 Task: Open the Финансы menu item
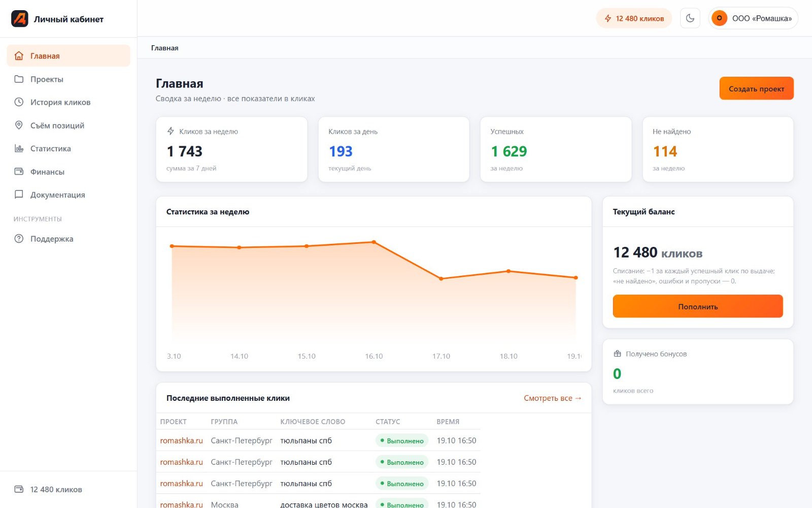pos(69,172)
